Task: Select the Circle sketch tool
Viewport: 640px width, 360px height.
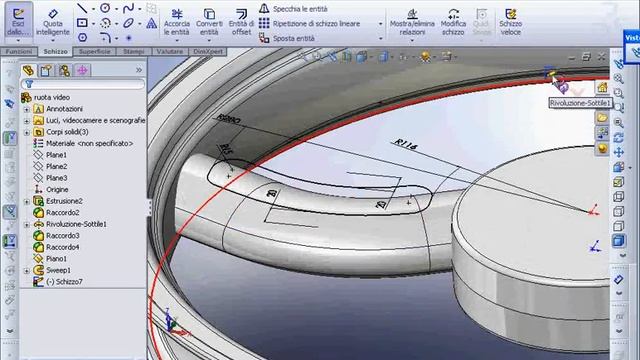Action: [x=105, y=8]
